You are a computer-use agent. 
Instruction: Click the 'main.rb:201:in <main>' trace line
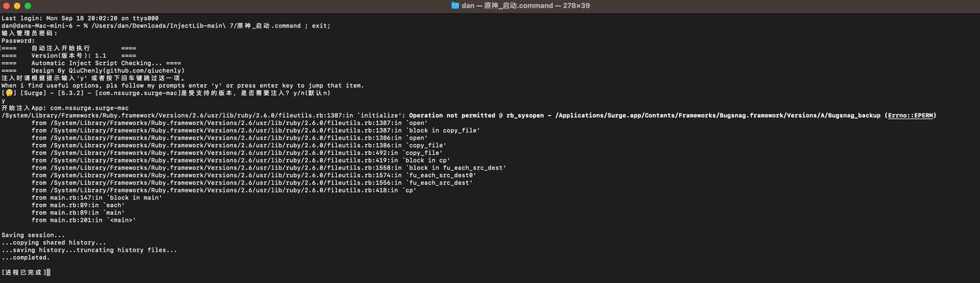tap(83, 220)
